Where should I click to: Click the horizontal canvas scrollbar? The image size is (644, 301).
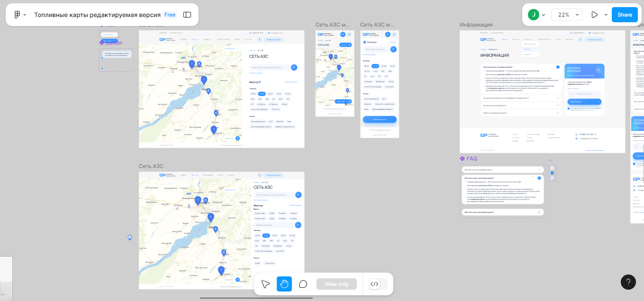tap(256, 298)
